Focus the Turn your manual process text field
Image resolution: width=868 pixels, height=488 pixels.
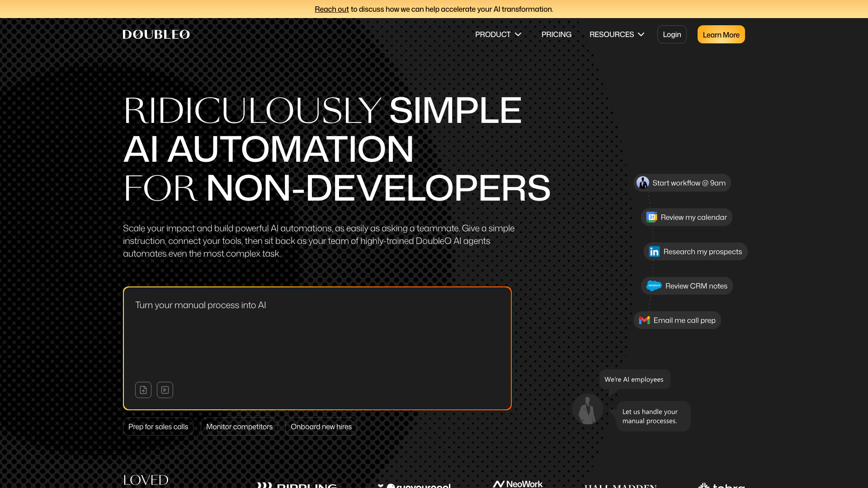pyautogui.click(x=316, y=334)
